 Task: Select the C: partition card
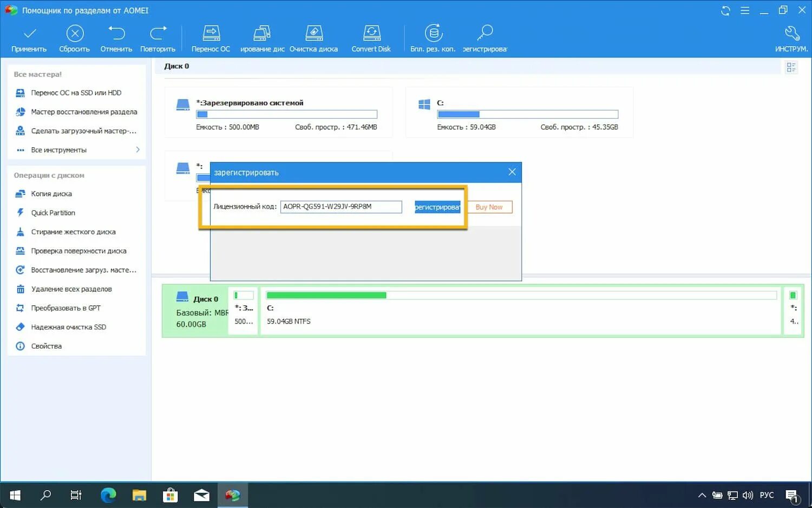[520, 112]
